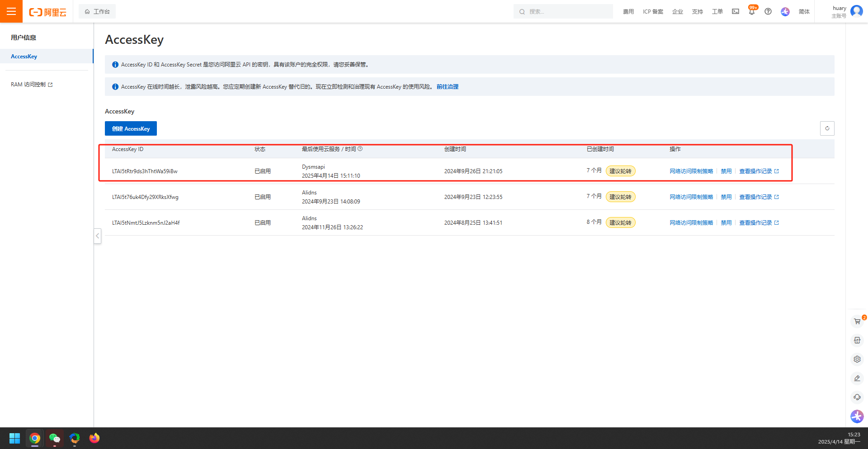Open the 费用 top menu
This screenshot has height=449, width=868.
628,12
